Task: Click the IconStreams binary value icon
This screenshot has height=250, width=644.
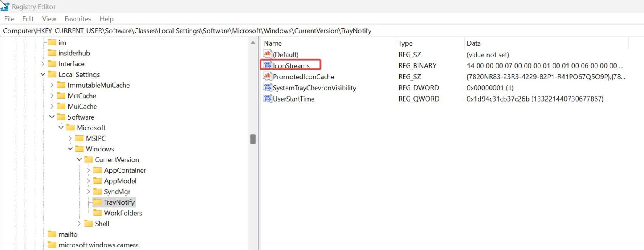Action: point(267,65)
